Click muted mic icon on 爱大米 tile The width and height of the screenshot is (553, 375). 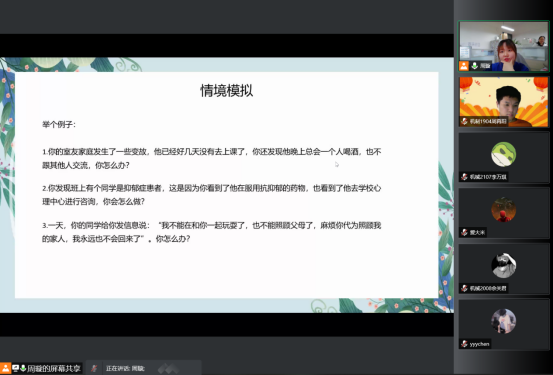point(465,232)
